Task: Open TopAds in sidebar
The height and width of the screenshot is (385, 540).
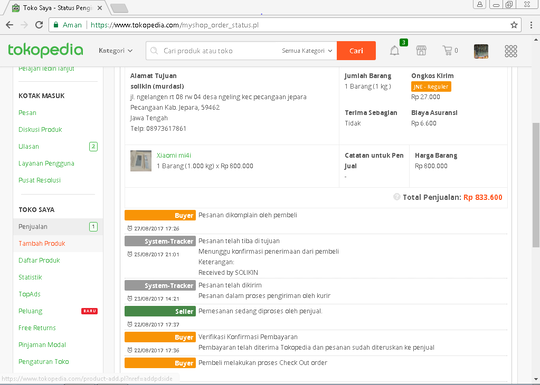Action: (29, 294)
